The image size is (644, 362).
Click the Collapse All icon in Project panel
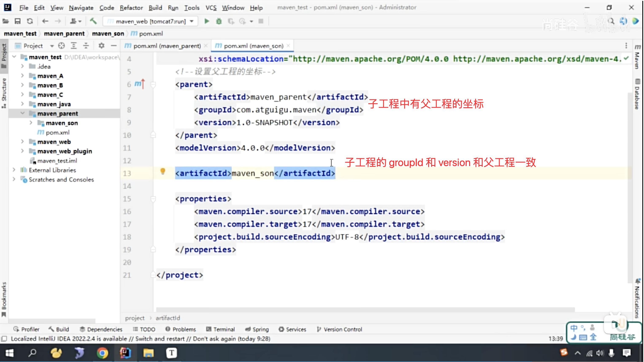tap(86, 46)
